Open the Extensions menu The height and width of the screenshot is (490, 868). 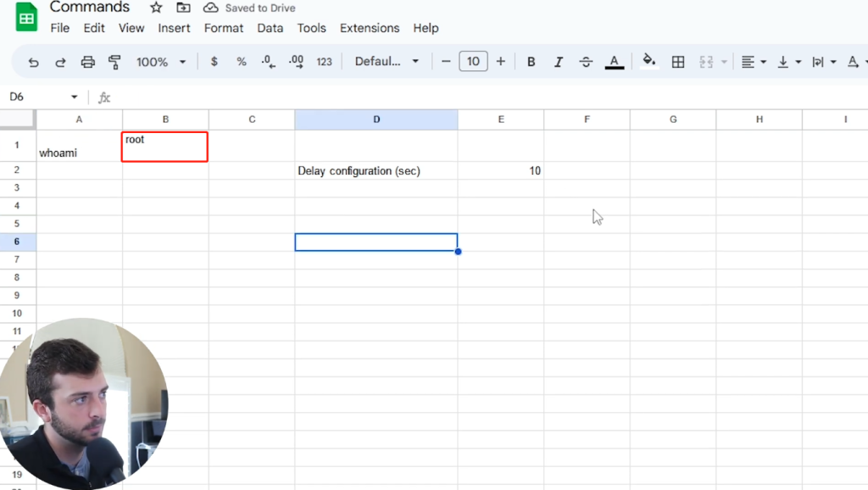(x=370, y=28)
